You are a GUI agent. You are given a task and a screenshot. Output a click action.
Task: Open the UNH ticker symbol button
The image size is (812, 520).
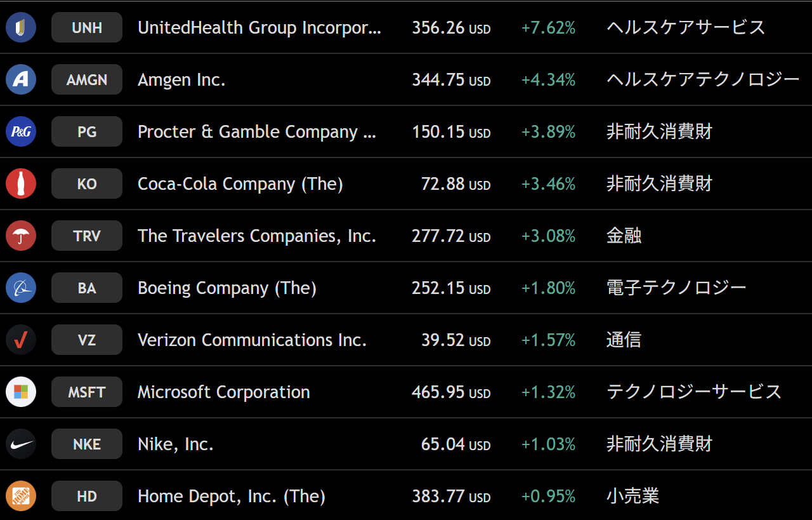[x=87, y=27]
